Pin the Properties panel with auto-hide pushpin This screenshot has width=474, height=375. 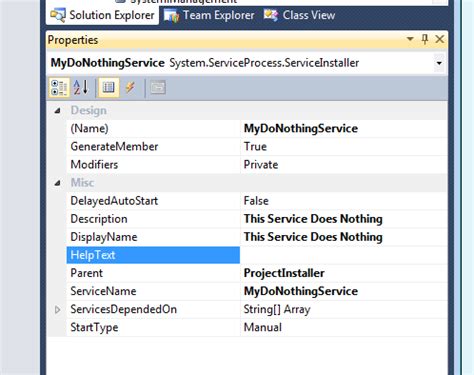(x=425, y=39)
